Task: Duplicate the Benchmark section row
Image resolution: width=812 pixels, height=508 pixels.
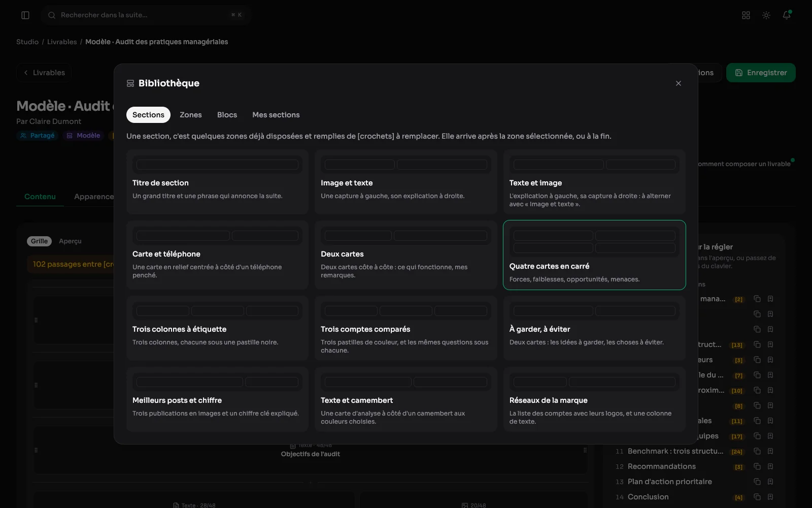Action: coord(757,451)
